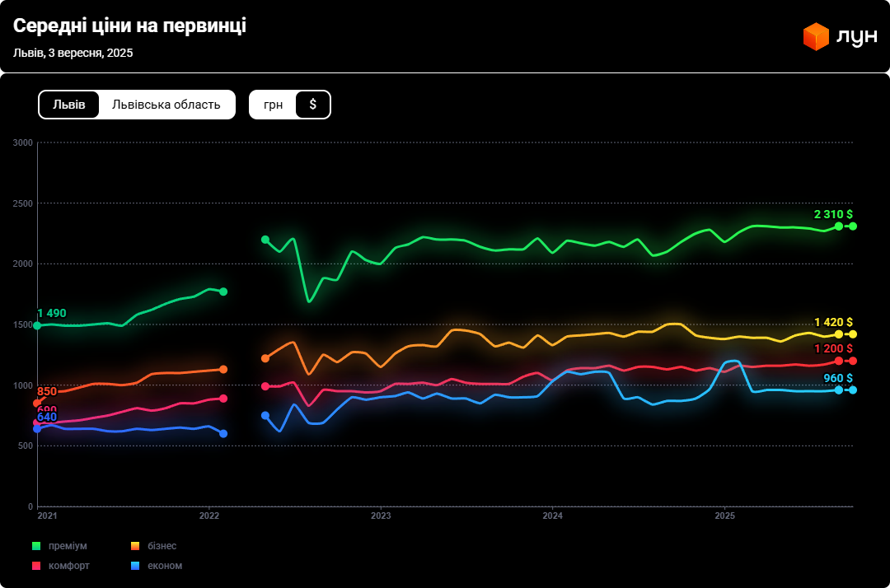
Task: Click blue економ legend color square
Action: coord(135,566)
